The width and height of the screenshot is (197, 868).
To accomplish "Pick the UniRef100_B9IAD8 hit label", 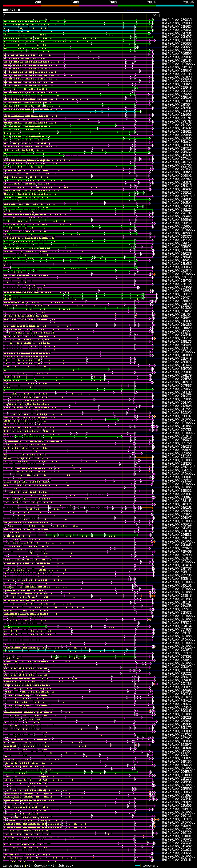I will point(177,101).
